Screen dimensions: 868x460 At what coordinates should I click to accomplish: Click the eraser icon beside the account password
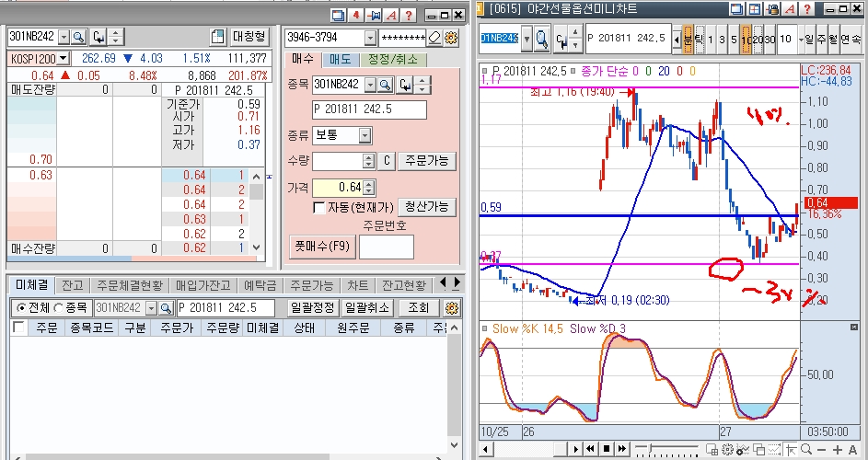click(435, 38)
